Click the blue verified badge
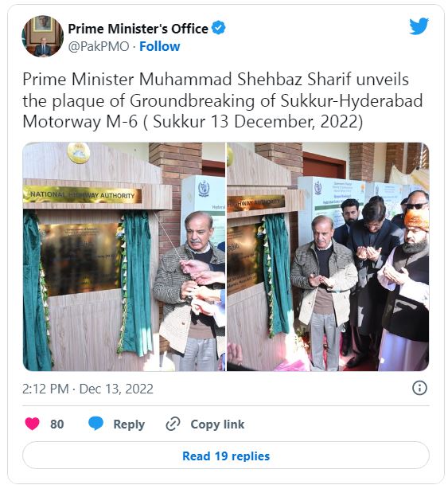Image resolution: width=448 pixels, height=489 pixels. pos(218,28)
